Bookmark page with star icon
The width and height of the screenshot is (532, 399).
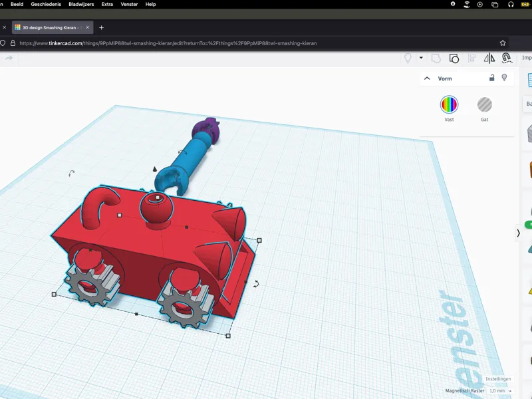pos(503,43)
